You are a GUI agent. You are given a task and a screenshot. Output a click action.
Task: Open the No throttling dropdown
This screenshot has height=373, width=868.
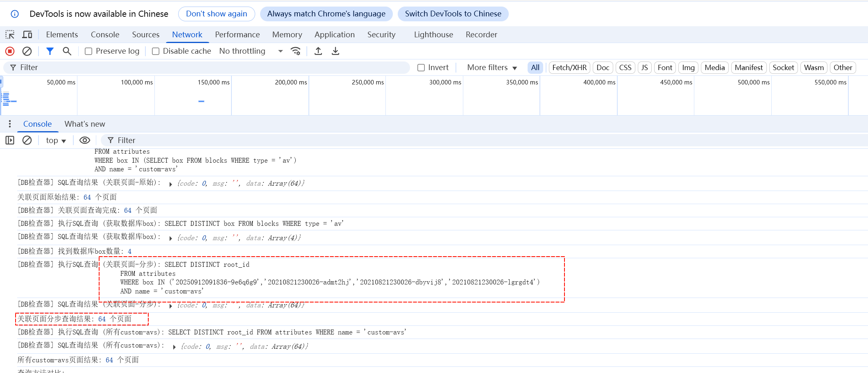pyautogui.click(x=251, y=51)
